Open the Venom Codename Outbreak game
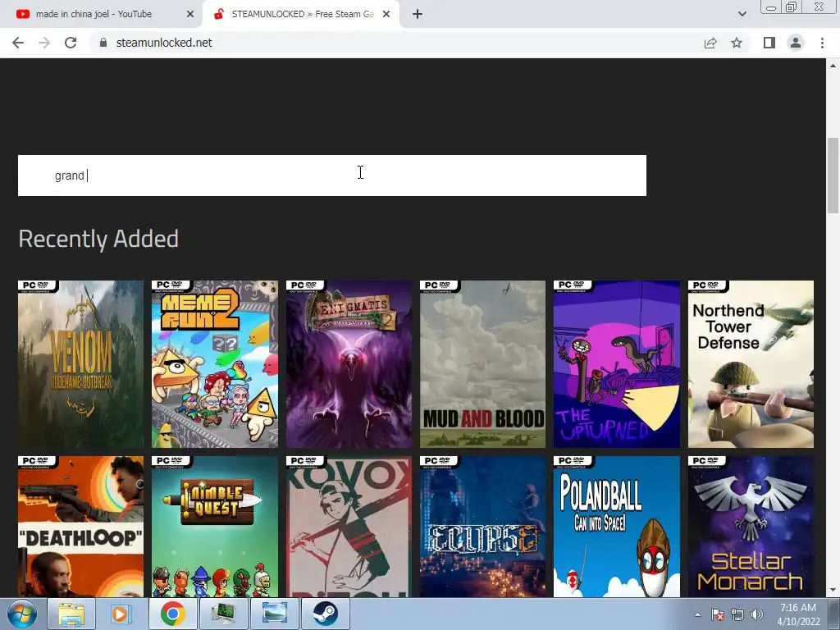 pyautogui.click(x=81, y=364)
